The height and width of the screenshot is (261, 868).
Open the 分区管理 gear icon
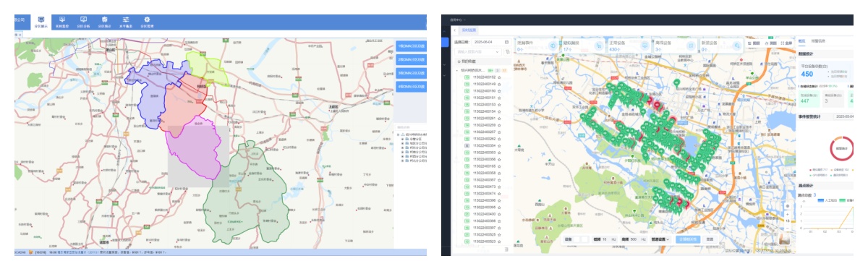[x=148, y=21]
